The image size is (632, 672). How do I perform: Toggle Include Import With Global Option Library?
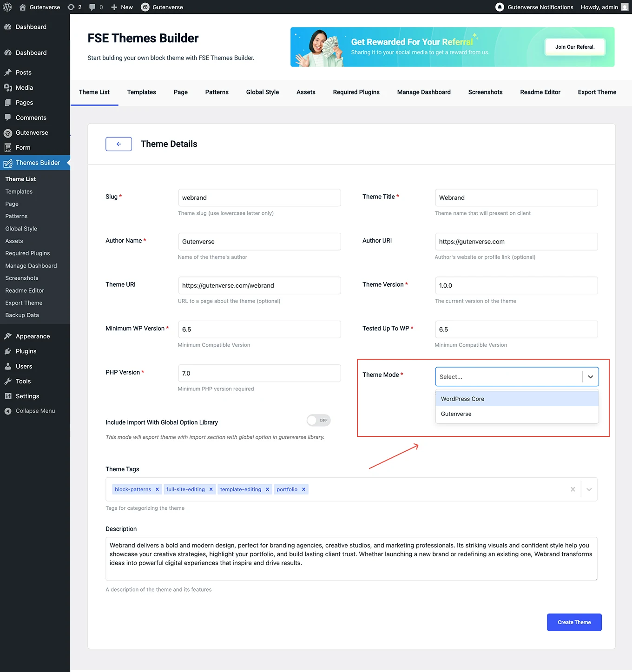(318, 421)
